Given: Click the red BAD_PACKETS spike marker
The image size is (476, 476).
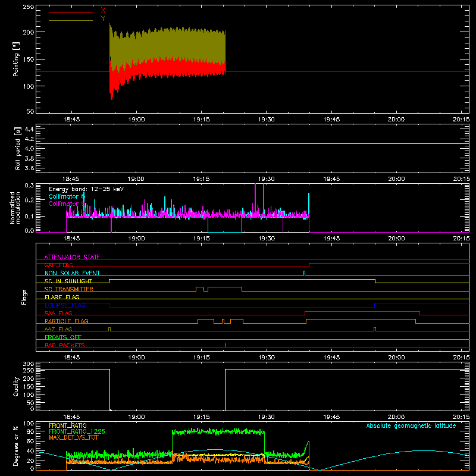Looking at the screenshot, I should tap(226, 345).
